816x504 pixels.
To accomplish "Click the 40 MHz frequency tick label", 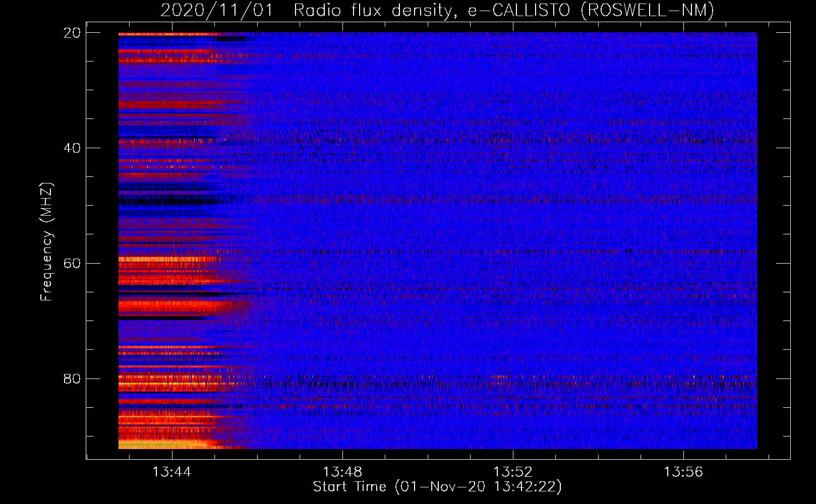I will (72, 148).
